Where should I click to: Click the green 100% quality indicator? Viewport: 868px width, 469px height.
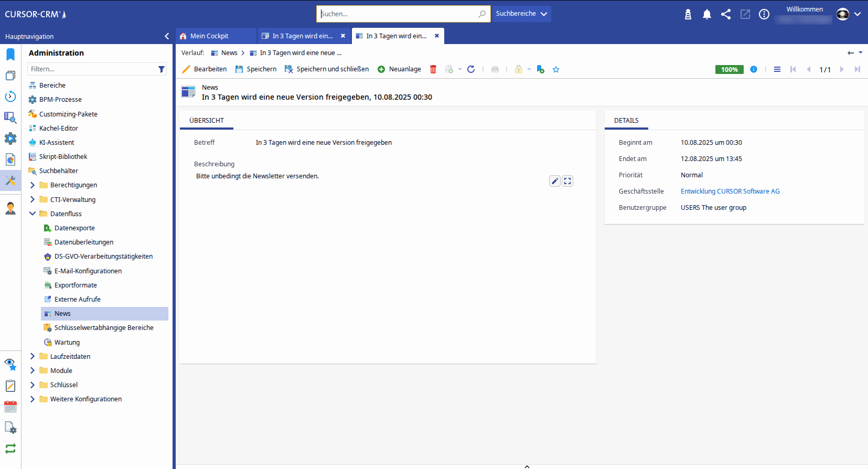point(729,69)
